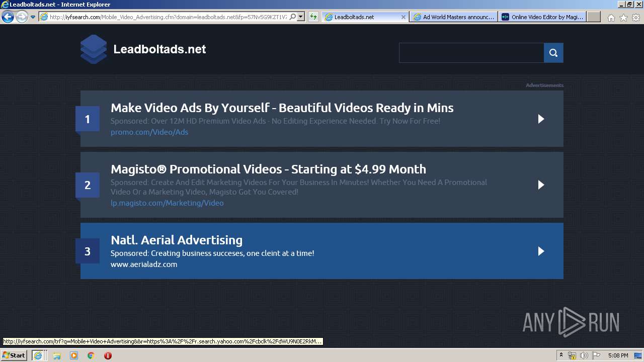Click the site search input box
The width and height of the screenshot is (644, 362).
click(x=471, y=53)
